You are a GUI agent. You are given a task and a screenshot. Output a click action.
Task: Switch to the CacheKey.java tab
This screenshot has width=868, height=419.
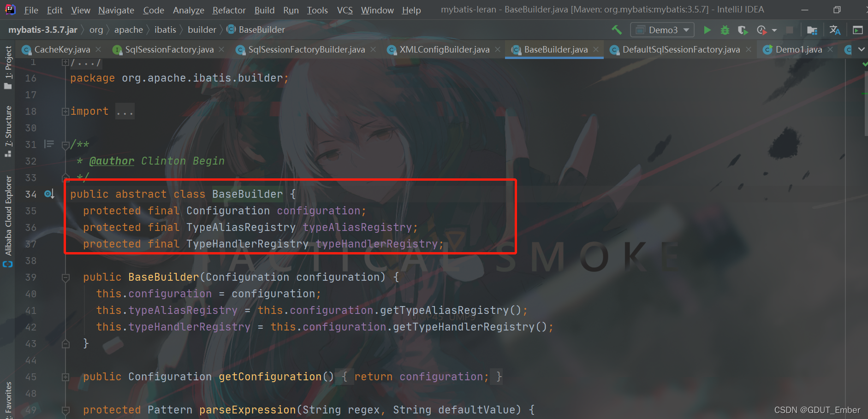coord(62,49)
